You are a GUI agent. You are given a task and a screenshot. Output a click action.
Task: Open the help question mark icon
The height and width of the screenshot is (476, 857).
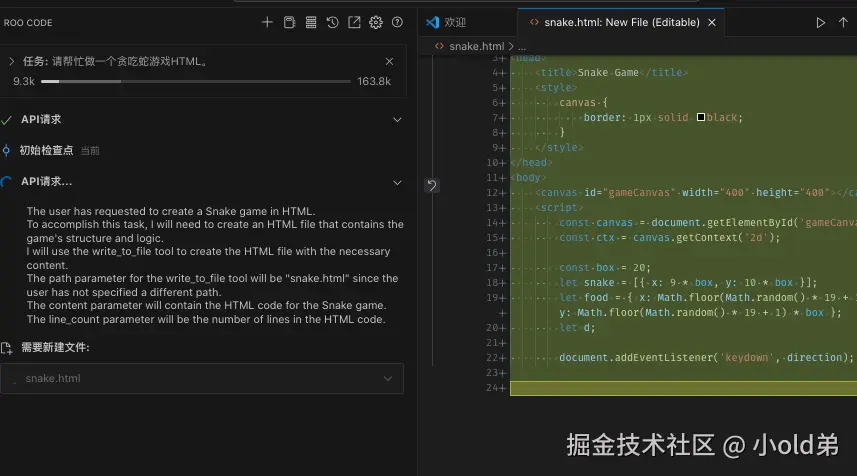[x=397, y=22]
